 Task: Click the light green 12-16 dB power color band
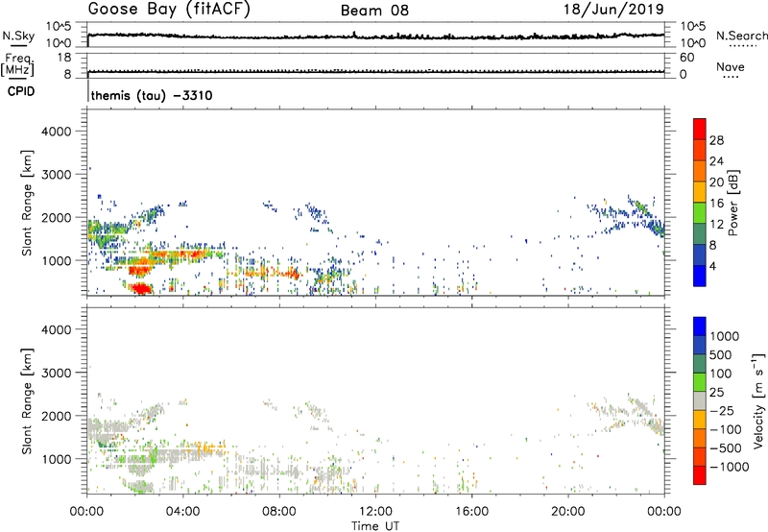click(x=700, y=212)
